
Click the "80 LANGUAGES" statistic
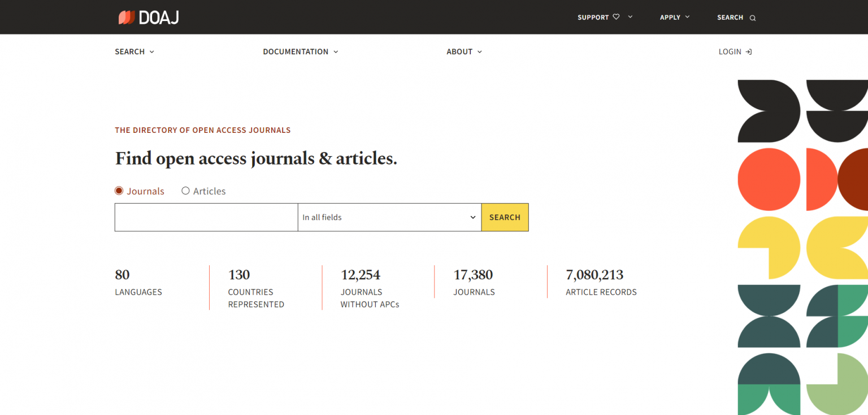pos(138,282)
